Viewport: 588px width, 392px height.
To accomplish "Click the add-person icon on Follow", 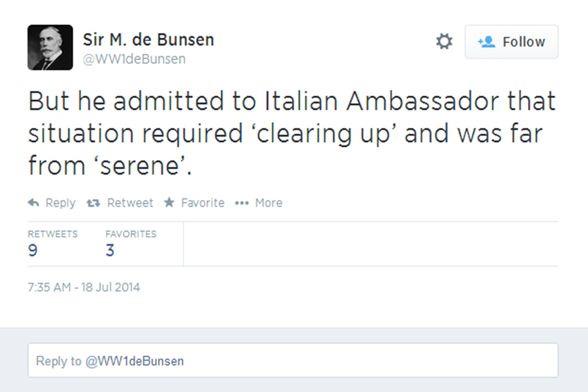I will (486, 42).
